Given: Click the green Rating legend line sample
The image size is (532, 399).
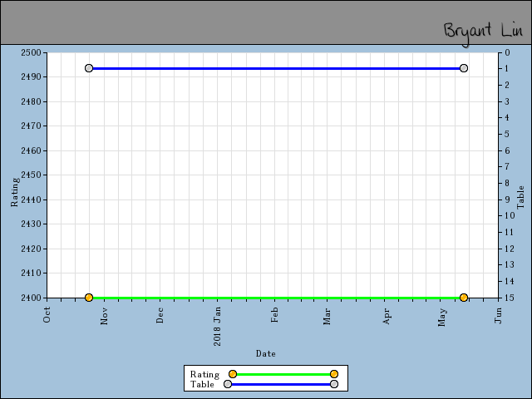Looking at the screenshot, I should [283, 374].
